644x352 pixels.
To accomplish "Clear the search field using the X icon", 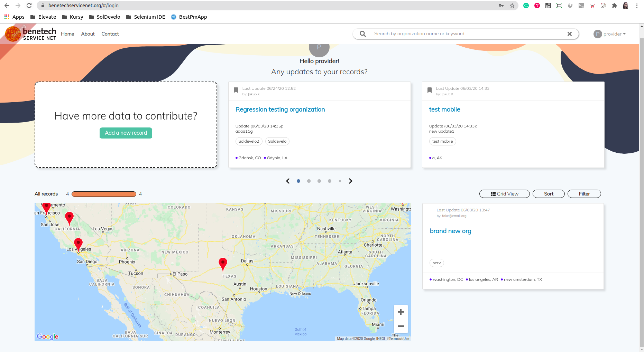I will 569,34.
